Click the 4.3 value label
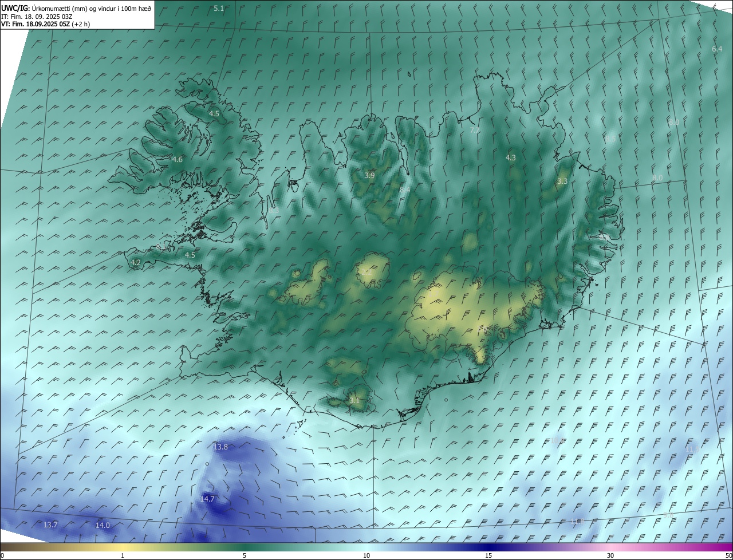This screenshot has width=733, height=560. pos(511,157)
